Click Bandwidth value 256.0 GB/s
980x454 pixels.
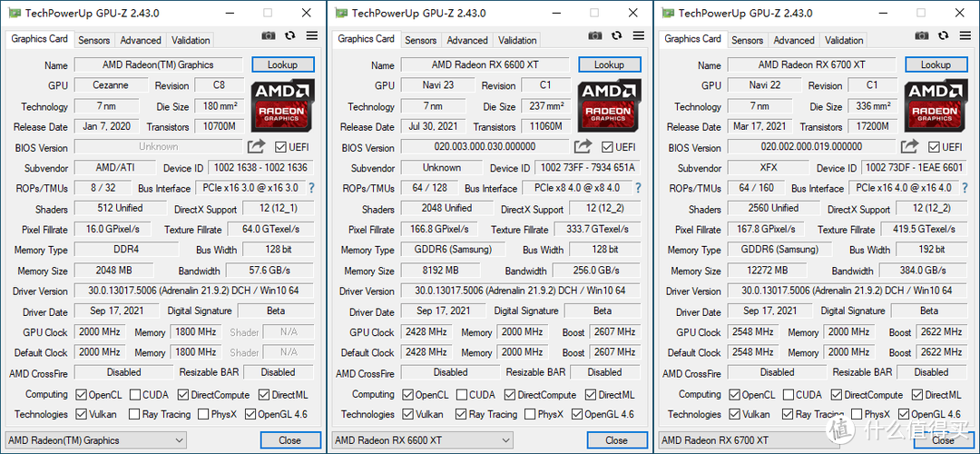(596, 271)
